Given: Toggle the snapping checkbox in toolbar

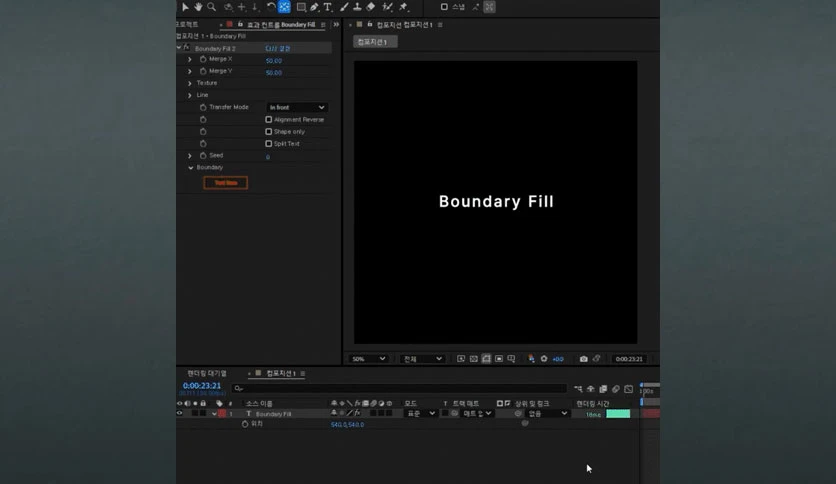Looking at the screenshot, I should pos(444,7).
